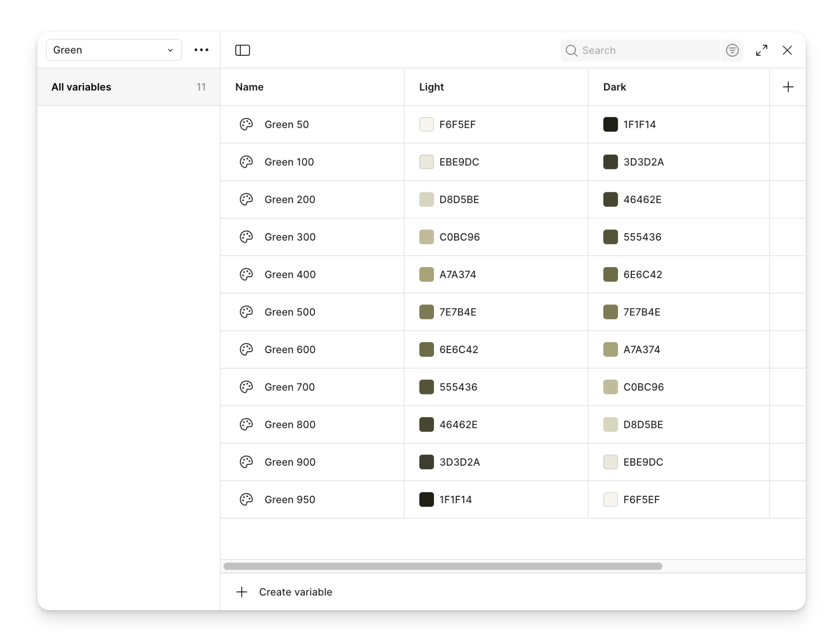Open the Dark swatch for Green 300
Viewport: 839px width, 644px height.
[x=610, y=236]
